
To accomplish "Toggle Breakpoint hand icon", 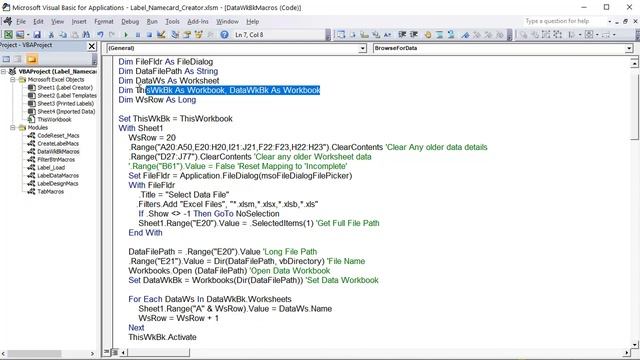I will tap(428, 35).
